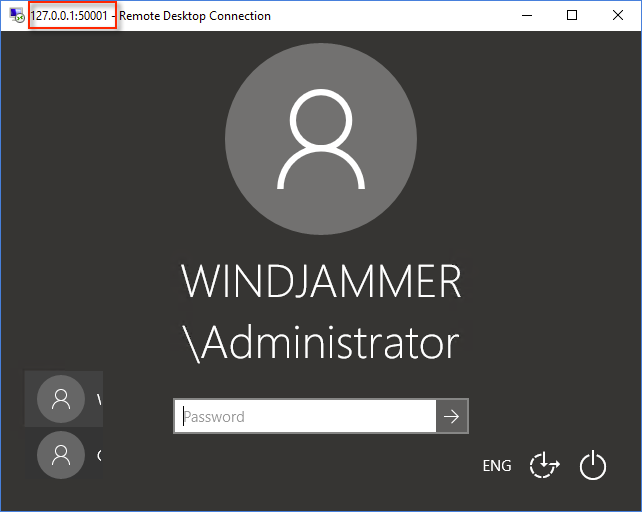
Task: Open the ENG input language switcher
Action: click(496, 466)
